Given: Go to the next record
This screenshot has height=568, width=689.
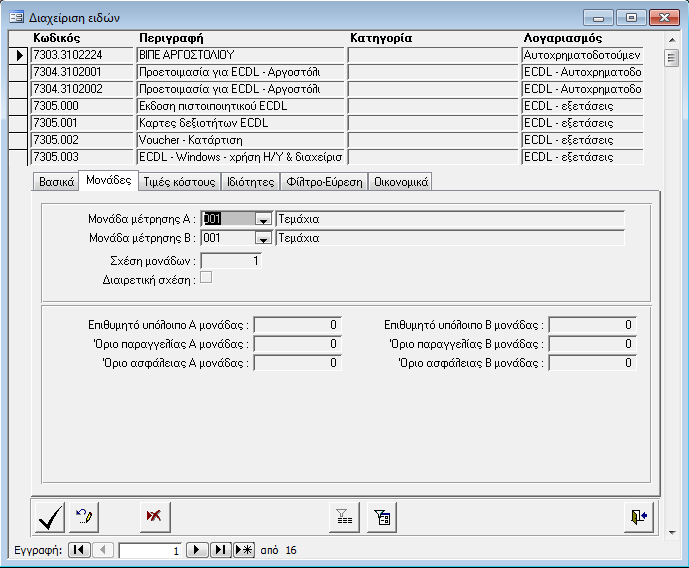Looking at the screenshot, I should coord(197,550).
